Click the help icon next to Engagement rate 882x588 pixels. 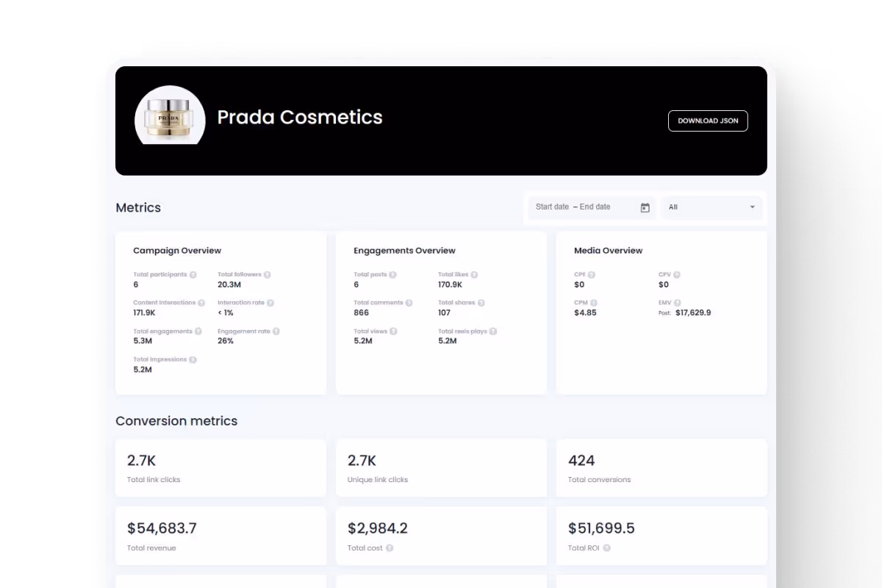pyautogui.click(x=276, y=331)
